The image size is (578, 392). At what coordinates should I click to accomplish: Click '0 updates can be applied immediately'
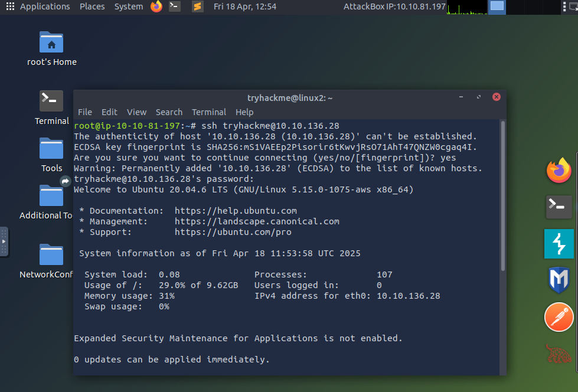click(172, 360)
